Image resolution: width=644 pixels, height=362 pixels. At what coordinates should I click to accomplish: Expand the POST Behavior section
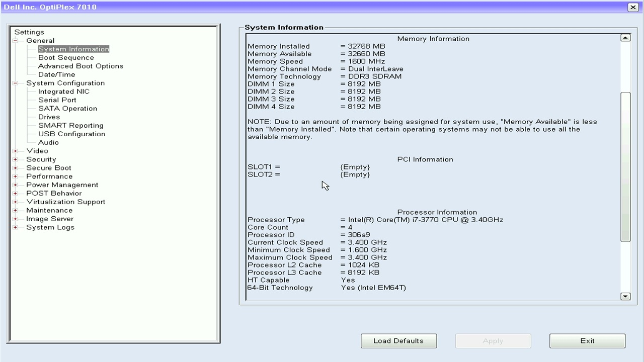coord(16,194)
